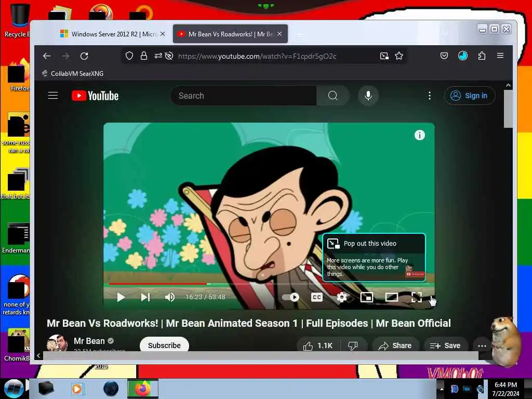532x399 pixels.
Task: Open Firefox in the taskbar
Action: click(x=143, y=389)
